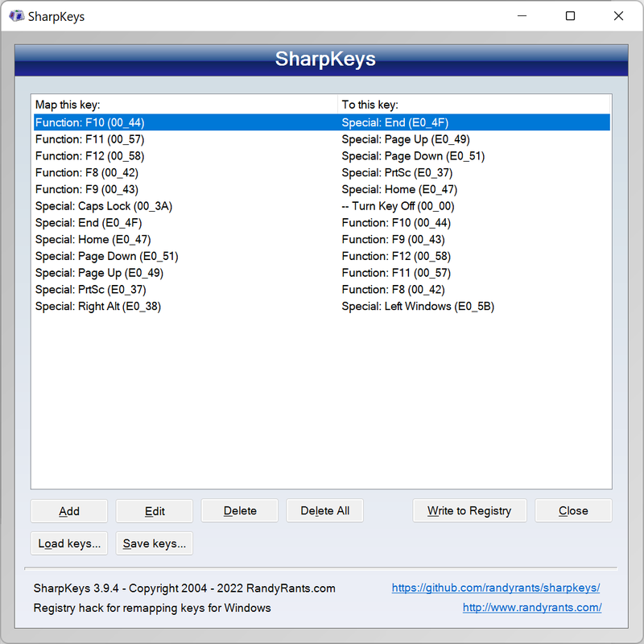The height and width of the screenshot is (644, 644).
Task: Select Map column row 'Special: PrtSc (E0_37)'
Action: 90,290
